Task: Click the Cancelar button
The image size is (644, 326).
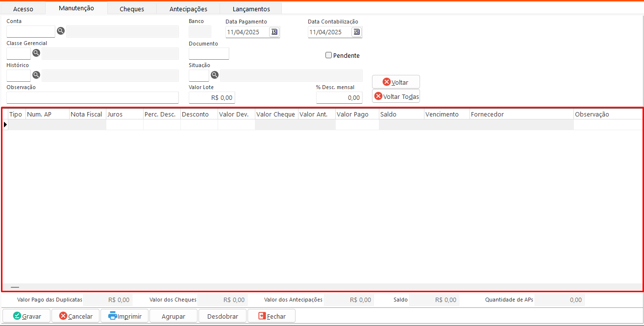Action: click(x=75, y=316)
